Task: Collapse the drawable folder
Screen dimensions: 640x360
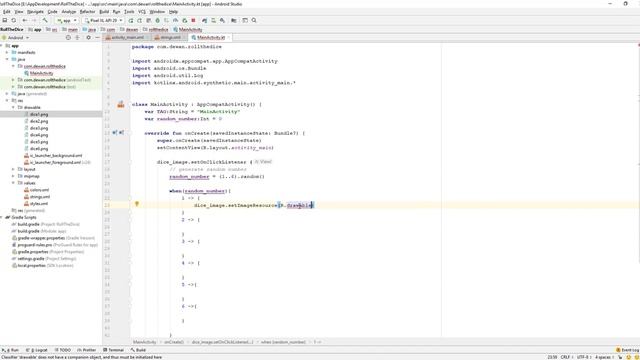Action: coord(13,107)
